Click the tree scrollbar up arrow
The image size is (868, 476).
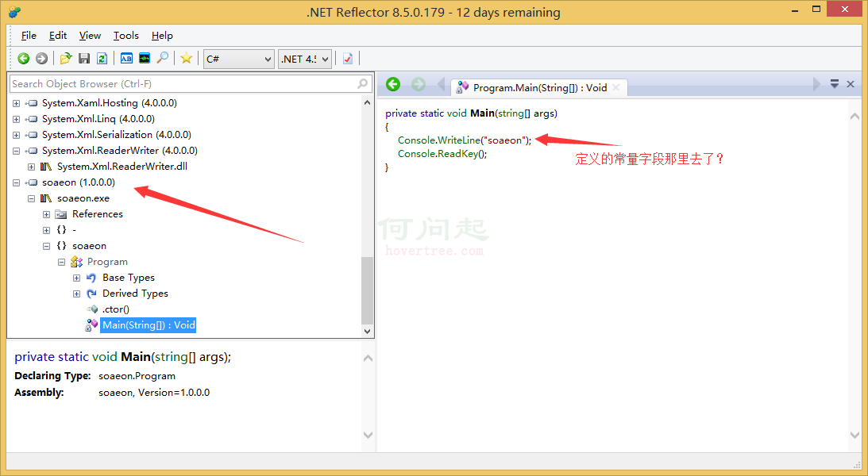367,102
